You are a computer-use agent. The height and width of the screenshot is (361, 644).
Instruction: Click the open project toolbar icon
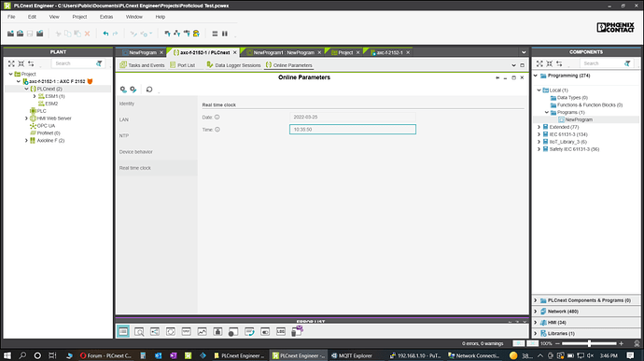(x=20, y=34)
